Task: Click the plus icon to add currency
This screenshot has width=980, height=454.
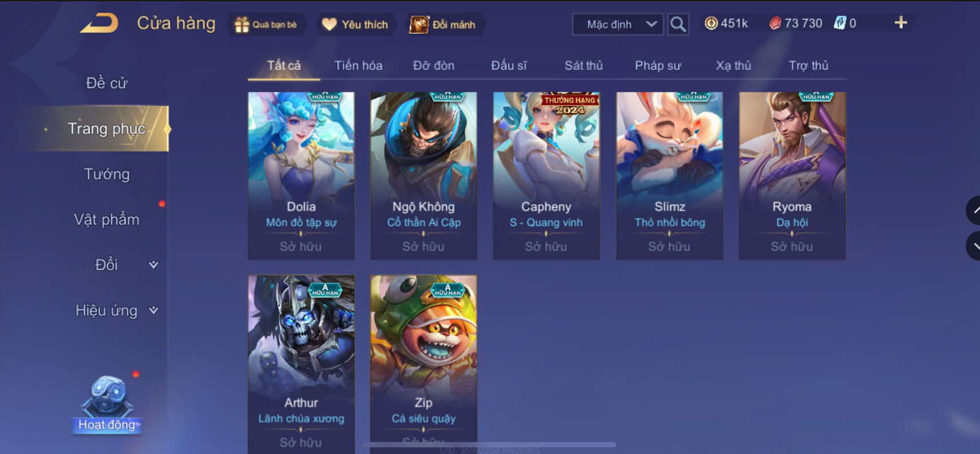Action: pos(900,22)
